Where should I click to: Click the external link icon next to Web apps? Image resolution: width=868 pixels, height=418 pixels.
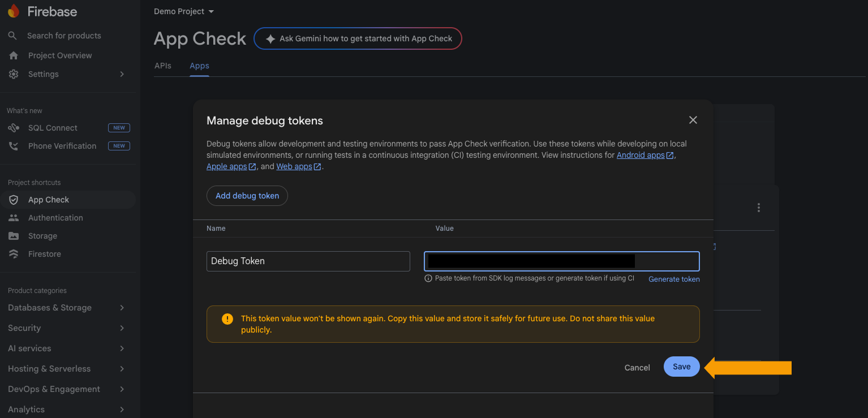coord(317,167)
